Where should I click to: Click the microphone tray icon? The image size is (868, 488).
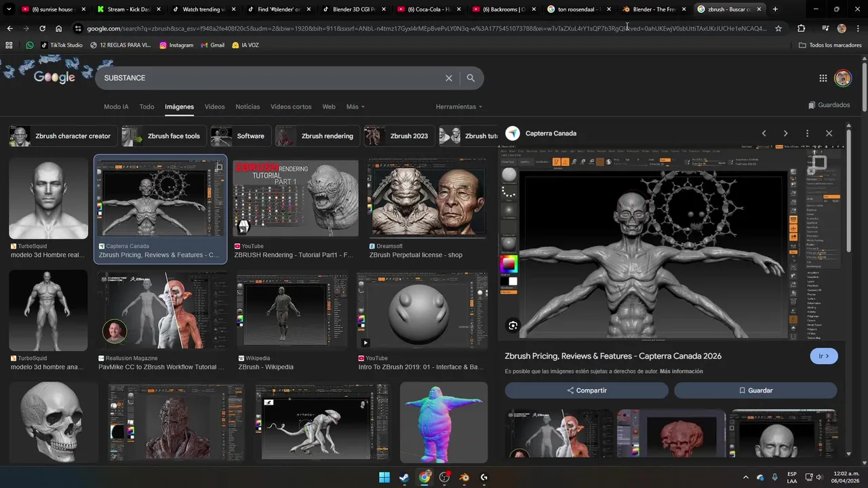point(775,477)
